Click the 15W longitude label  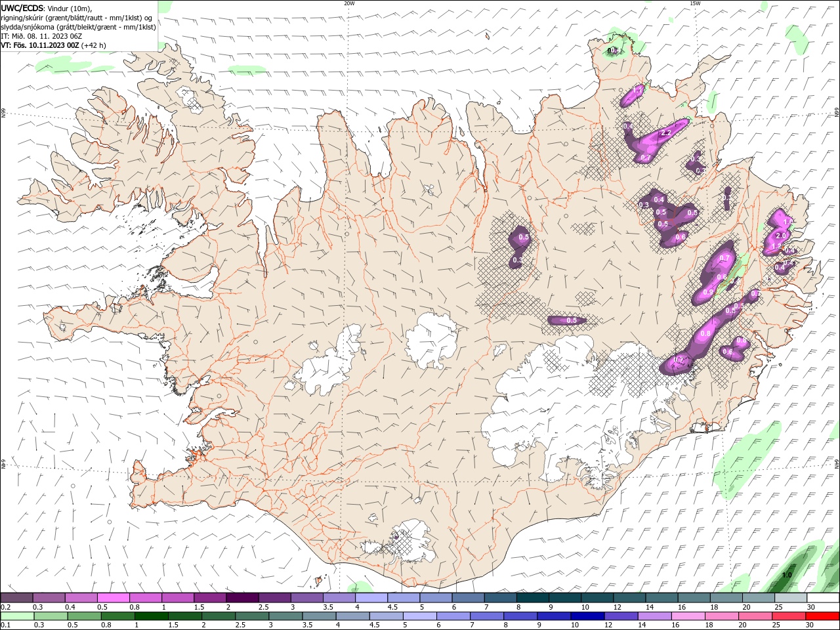[x=694, y=3]
